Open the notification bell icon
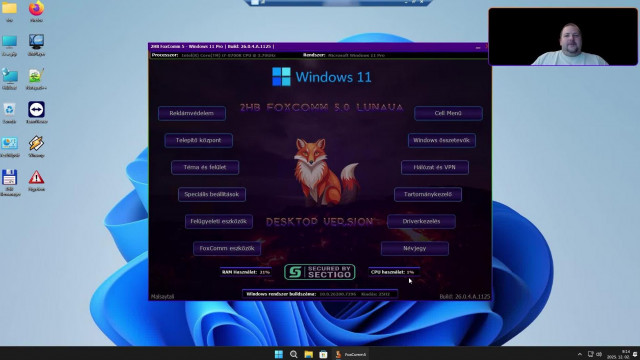 pos(635,354)
